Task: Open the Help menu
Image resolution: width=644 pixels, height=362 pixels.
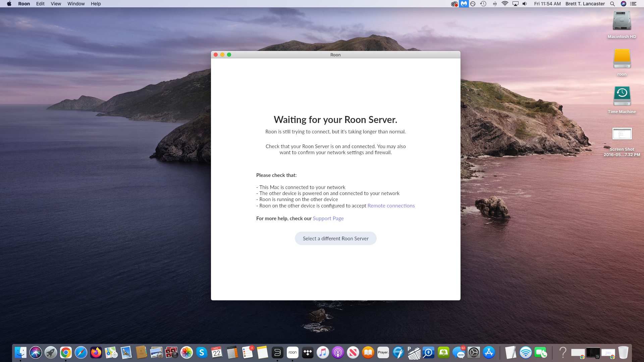Action: point(96,4)
